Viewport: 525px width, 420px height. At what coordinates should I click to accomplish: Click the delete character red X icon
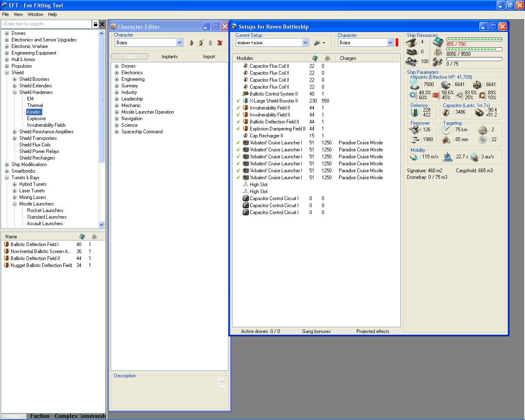pyautogui.click(x=220, y=43)
